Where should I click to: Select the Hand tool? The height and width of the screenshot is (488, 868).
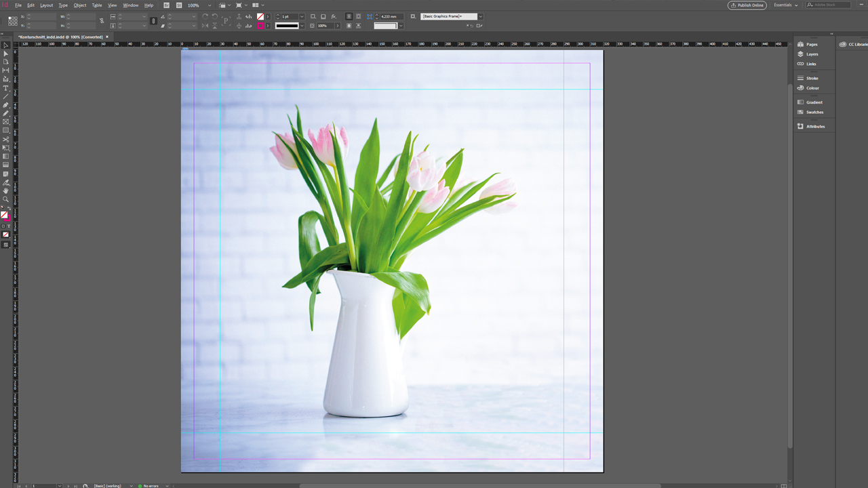[6, 192]
